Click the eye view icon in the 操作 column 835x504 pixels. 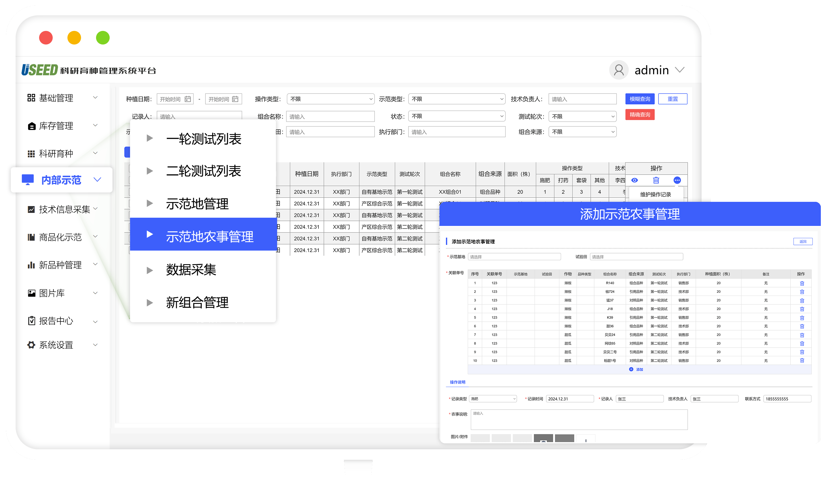coord(634,180)
